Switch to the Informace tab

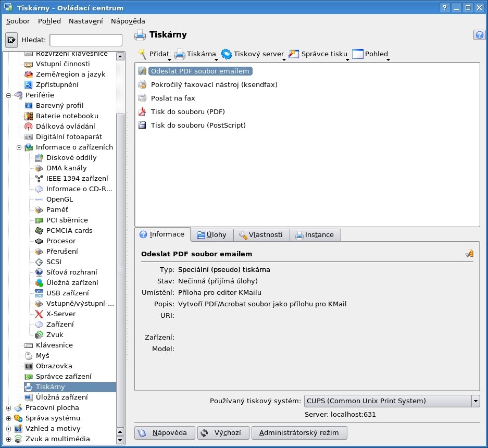162,234
